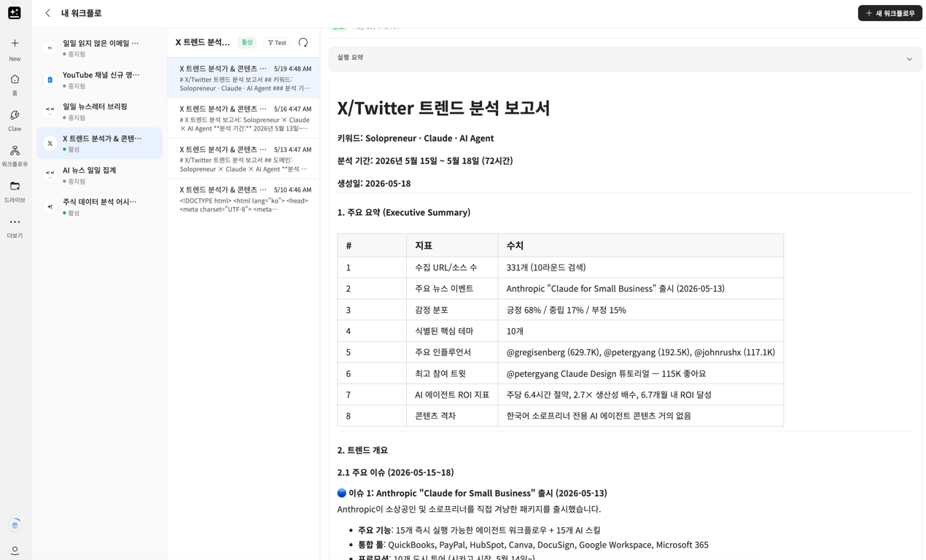Click document icon of YouTube 채널 신규 영상
Viewport: 926px width, 560px height.
click(50, 79)
